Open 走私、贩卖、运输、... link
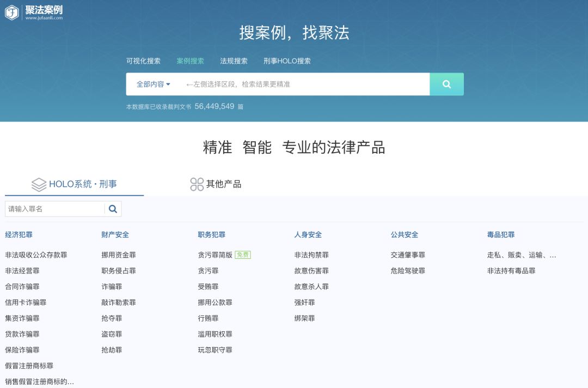588x388 pixels. pyautogui.click(x=522, y=255)
